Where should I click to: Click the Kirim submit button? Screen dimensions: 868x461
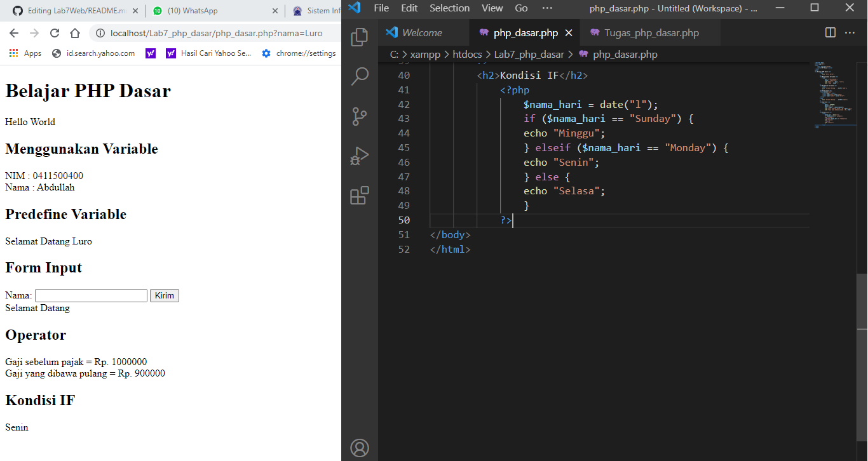[165, 295]
